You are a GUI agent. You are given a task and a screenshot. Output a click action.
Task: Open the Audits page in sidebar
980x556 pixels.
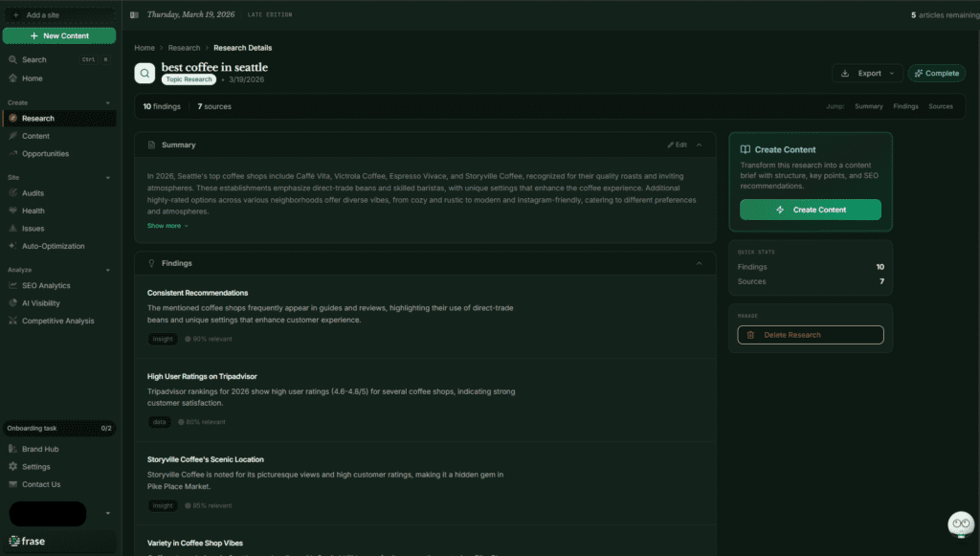click(x=33, y=193)
